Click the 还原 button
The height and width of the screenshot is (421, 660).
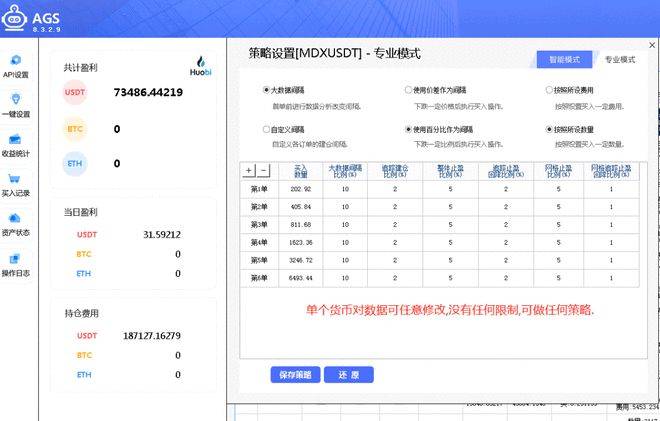(x=349, y=375)
